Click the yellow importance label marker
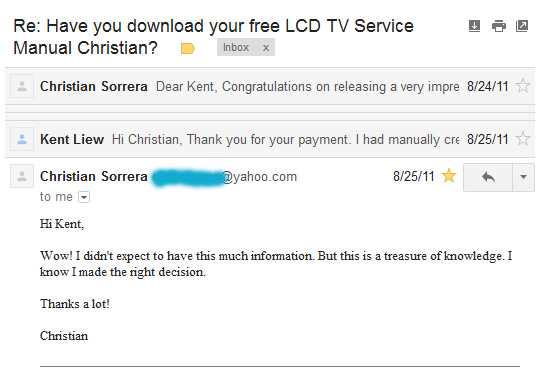Viewport: 545px width, 370px height. tap(188, 48)
